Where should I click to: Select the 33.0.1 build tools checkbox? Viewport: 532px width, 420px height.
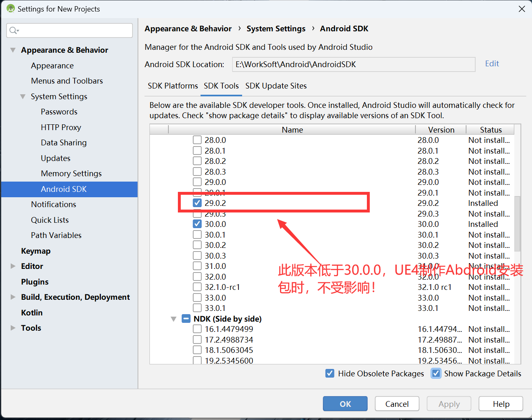pyautogui.click(x=197, y=308)
